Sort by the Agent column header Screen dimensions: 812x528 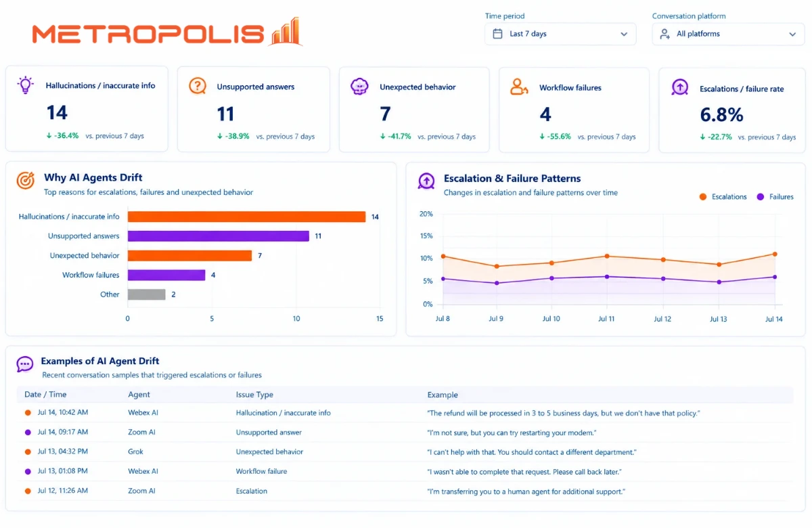[139, 394]
